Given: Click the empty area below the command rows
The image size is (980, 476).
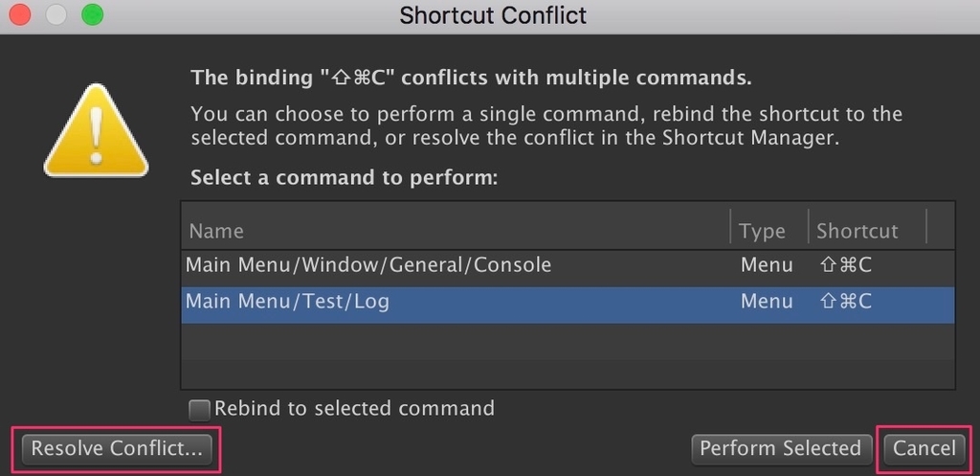Looking at the screenshot, I should [568, 356].
